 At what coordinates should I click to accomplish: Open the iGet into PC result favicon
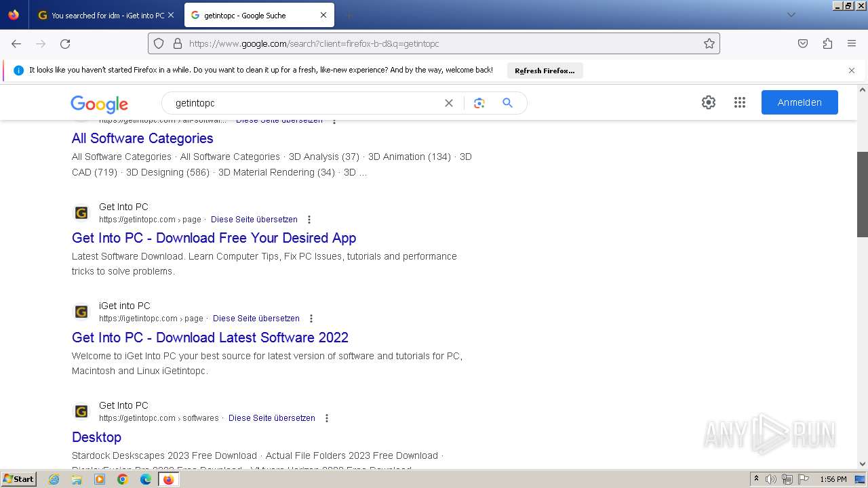click(81, 312)
